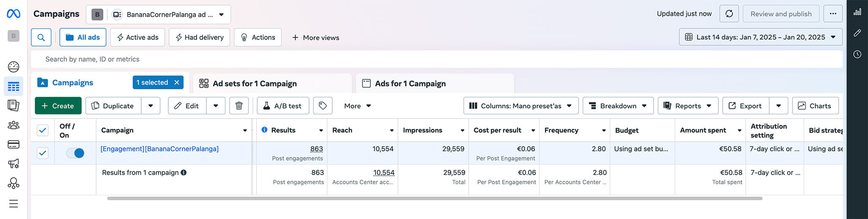The width and height of the screenshot is (868, 219).
Task: Select the Active ads view
Action: coord(137,37)
